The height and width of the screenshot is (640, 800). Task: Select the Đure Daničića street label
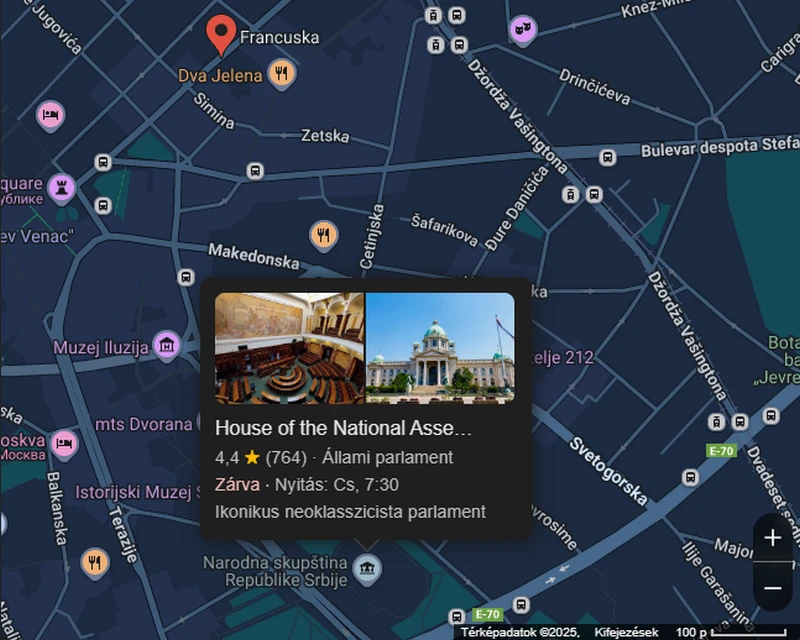coord(516,208)
